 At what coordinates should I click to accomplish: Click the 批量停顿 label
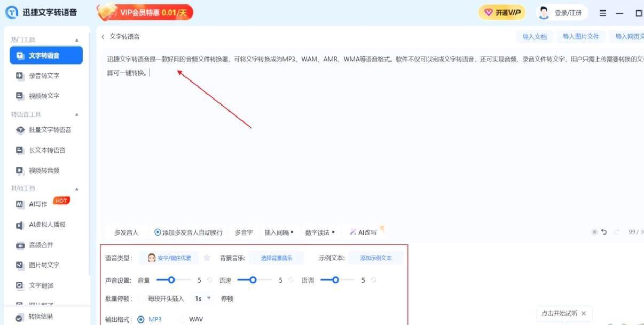(x=119, y=299)
